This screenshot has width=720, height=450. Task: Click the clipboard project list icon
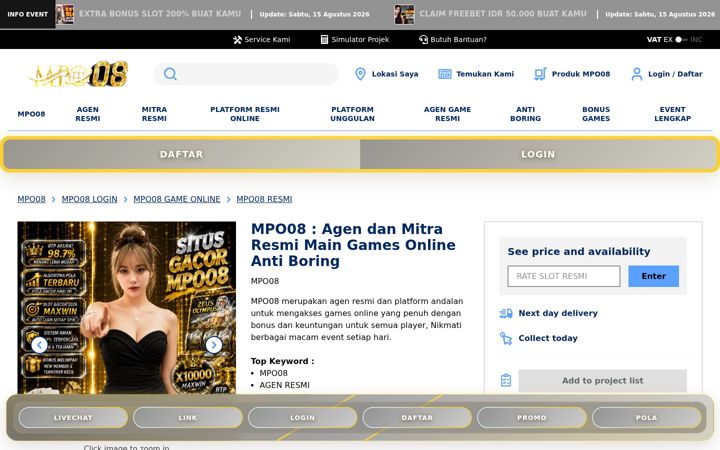pyautogui.click(x=506, y=380)
